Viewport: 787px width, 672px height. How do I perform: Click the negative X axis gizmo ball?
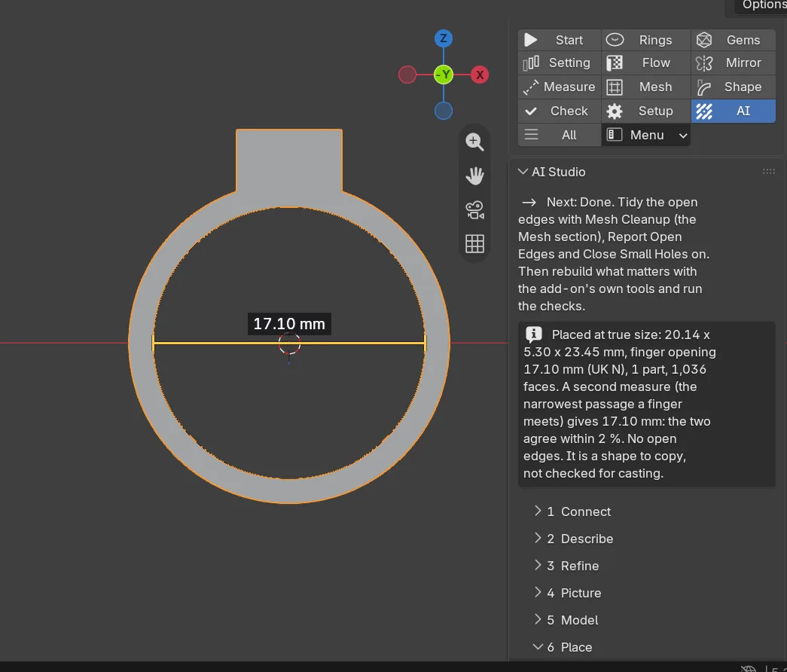tap(407, 75)
